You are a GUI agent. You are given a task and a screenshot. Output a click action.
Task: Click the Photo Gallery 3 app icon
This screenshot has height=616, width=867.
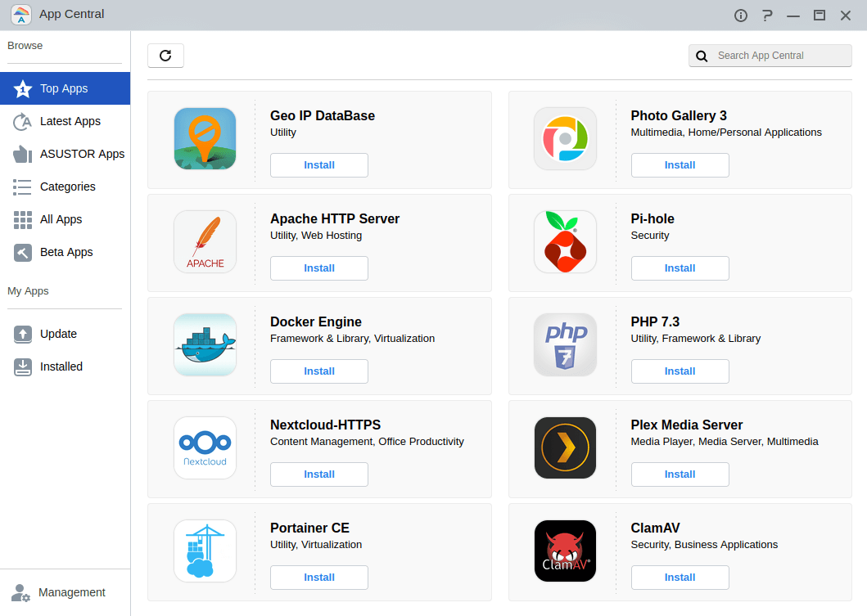[565, 139]
